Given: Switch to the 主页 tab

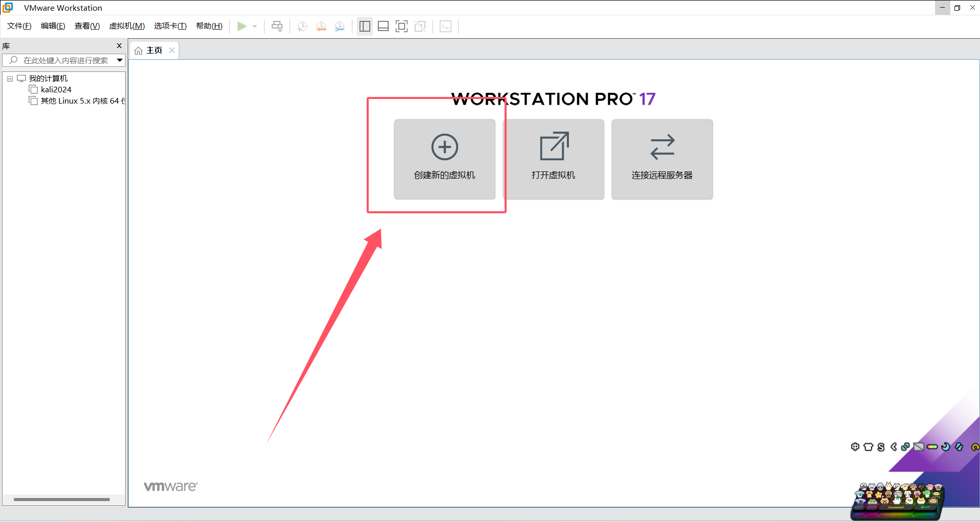Looking at the screenshot, I should 154,50.
